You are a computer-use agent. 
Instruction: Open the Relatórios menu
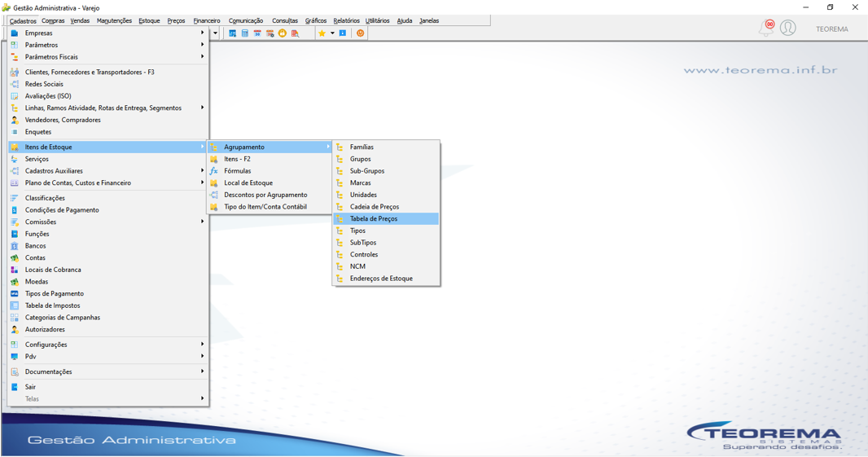[x=346, y=20]
